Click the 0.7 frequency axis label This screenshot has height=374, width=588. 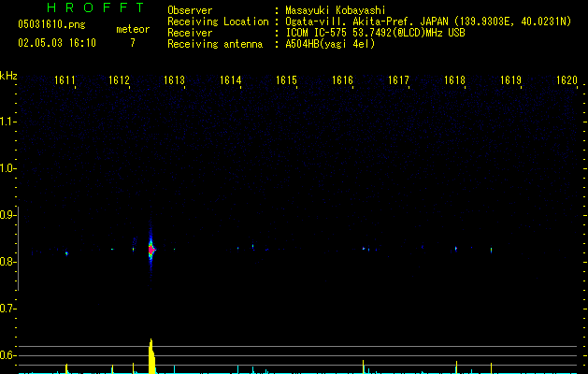7,309
